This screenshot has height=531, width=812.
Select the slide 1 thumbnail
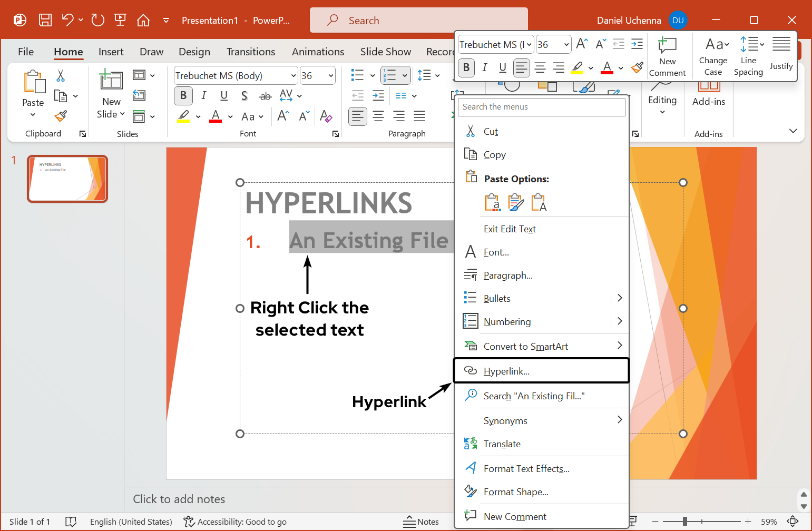(x=67, y=179)
